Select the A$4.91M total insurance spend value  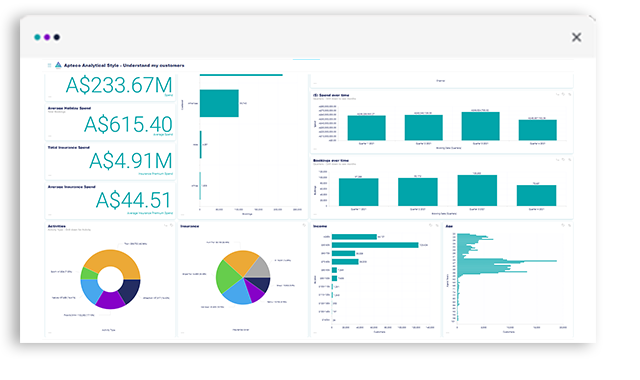[131, 160]
